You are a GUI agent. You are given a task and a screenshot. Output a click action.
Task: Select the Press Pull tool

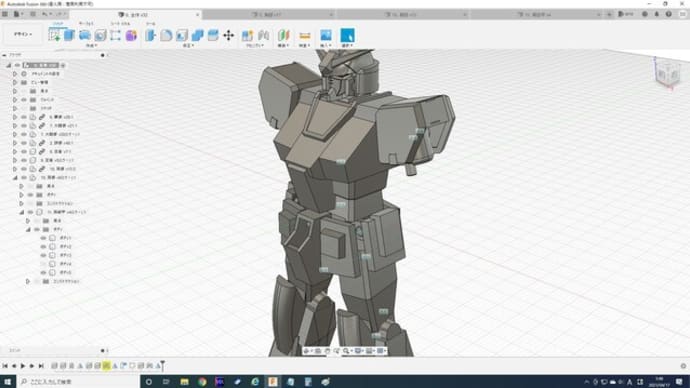click(x=150, y=35)
